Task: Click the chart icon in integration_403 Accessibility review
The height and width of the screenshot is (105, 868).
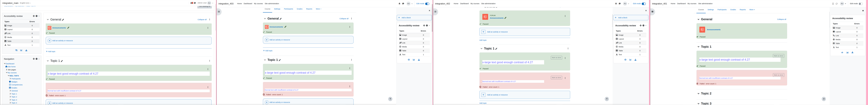Action: pos(414,60)
